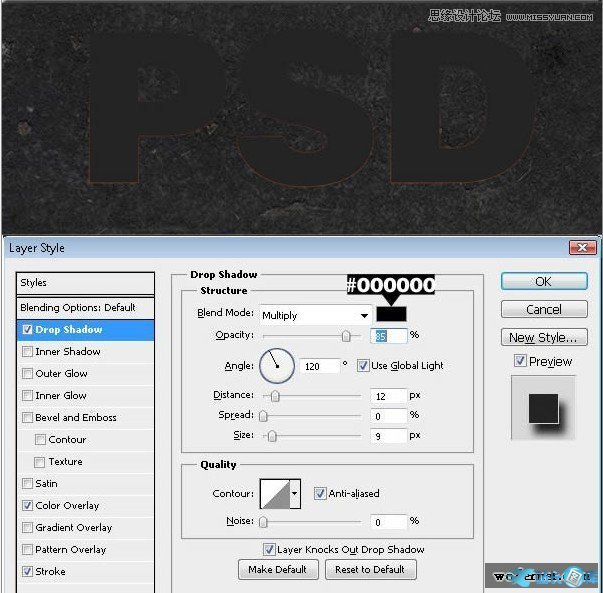The width and height of the screenshot is (603, 593).
Task: Click Make Default button
Action: [279, 570]
